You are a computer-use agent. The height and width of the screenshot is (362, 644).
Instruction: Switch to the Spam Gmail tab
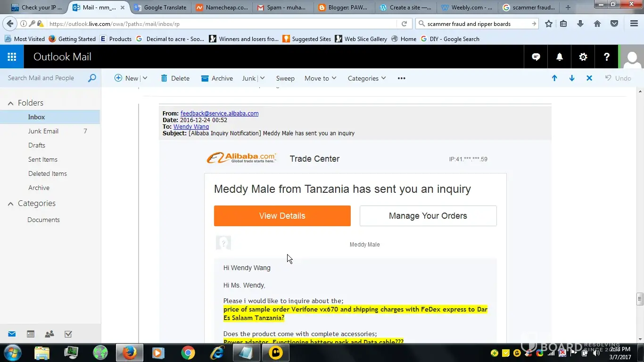[283, 8]
